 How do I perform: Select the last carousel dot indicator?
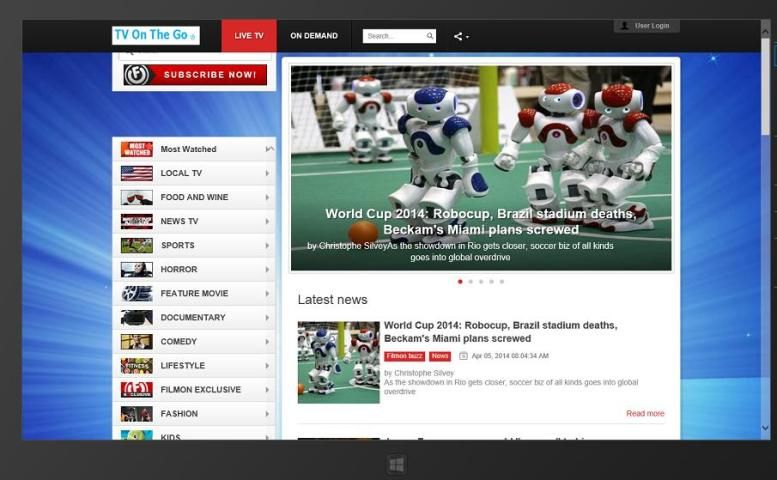pos(502,282)
